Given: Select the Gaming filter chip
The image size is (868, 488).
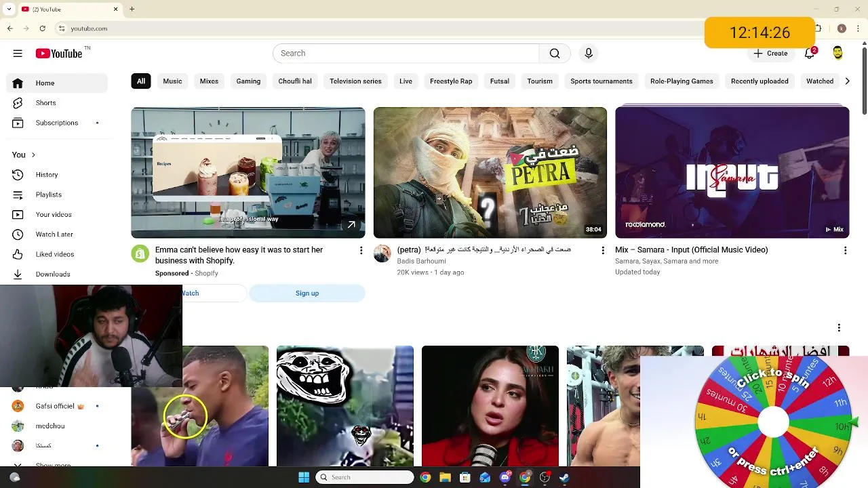Looking at the screenshot, I should tap(248, 81).
